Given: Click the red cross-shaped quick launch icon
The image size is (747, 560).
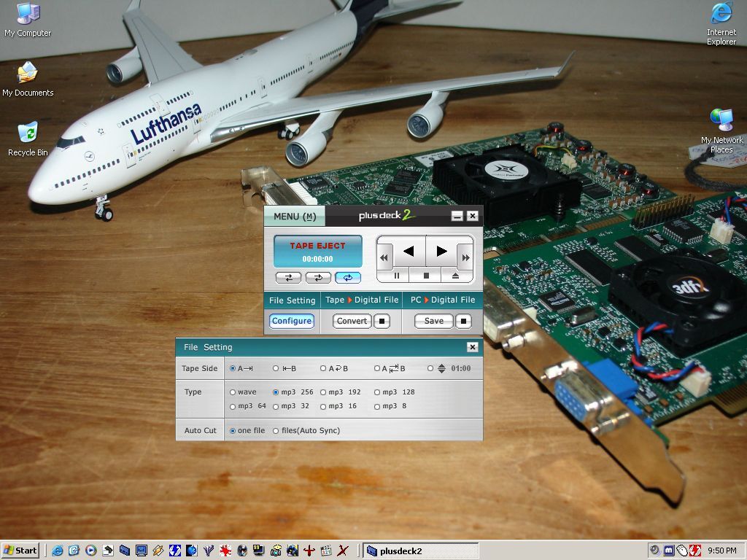Looking at the screenshot, I should click(x=309, y=551).
